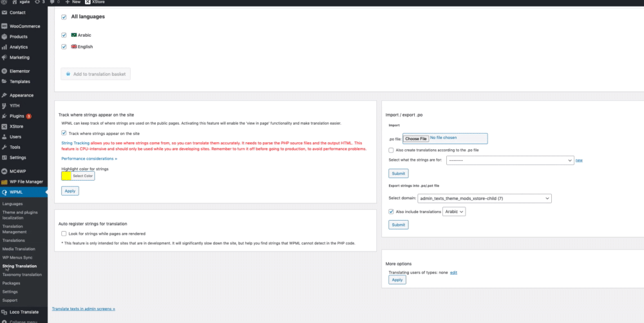Image resolution: width=644 pixels, height=323 pixels.
Task: Toggle the All languages checkbox
Action: 64,17
